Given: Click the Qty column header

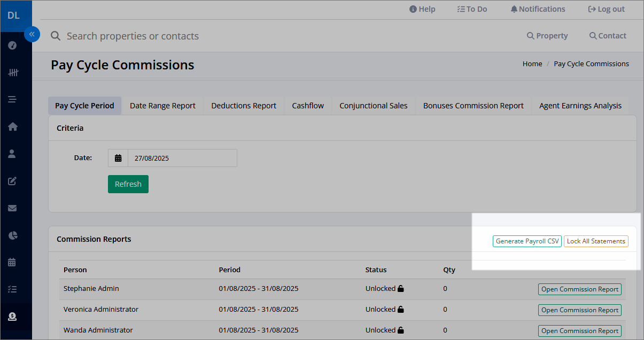Looking at the screenshot, I should 449,270.
